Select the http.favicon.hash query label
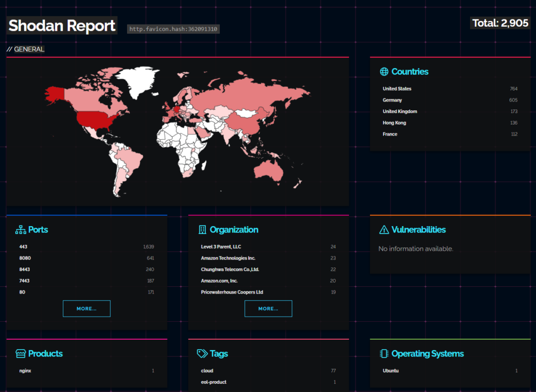The image size is (536, 392). click(x=174, y=29)
